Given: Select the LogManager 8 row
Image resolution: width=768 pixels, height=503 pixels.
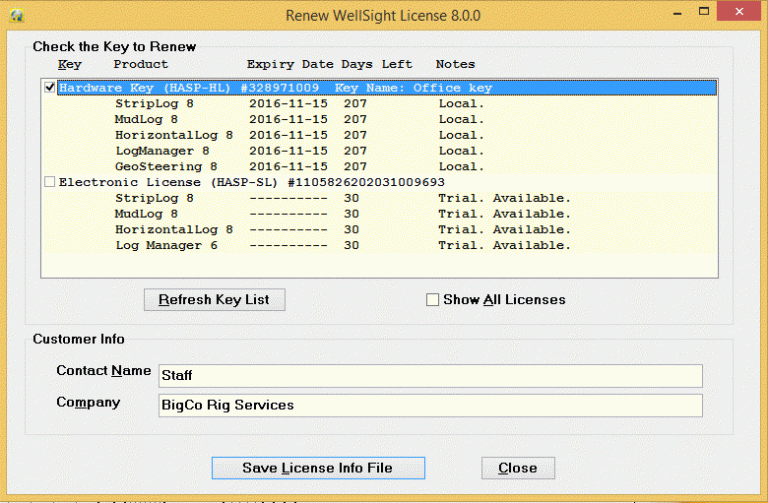Looking at the screenshot, I should pyautogui.click(x=300, y=151).
